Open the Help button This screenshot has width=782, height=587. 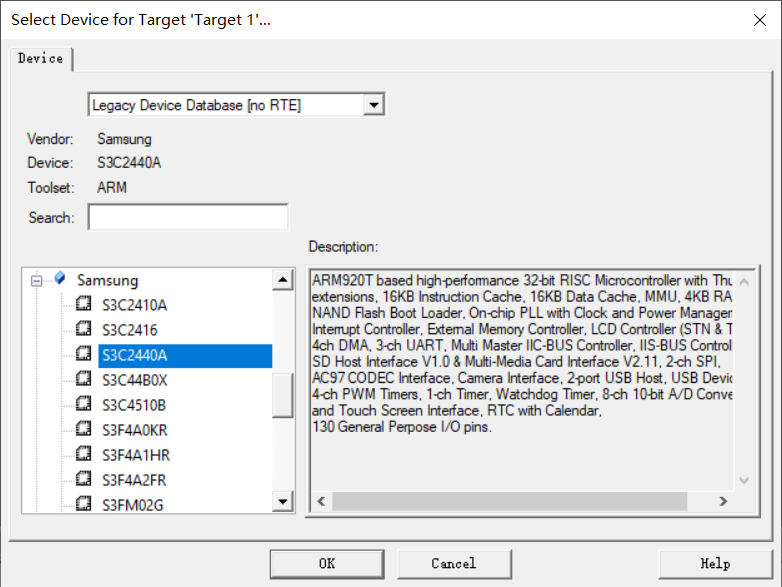click(716, 564)
